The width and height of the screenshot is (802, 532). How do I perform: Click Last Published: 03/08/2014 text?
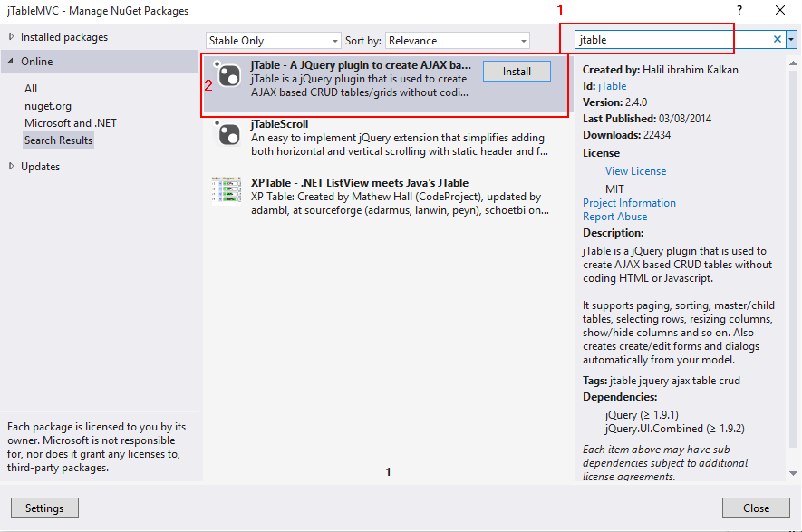point(647,119)
